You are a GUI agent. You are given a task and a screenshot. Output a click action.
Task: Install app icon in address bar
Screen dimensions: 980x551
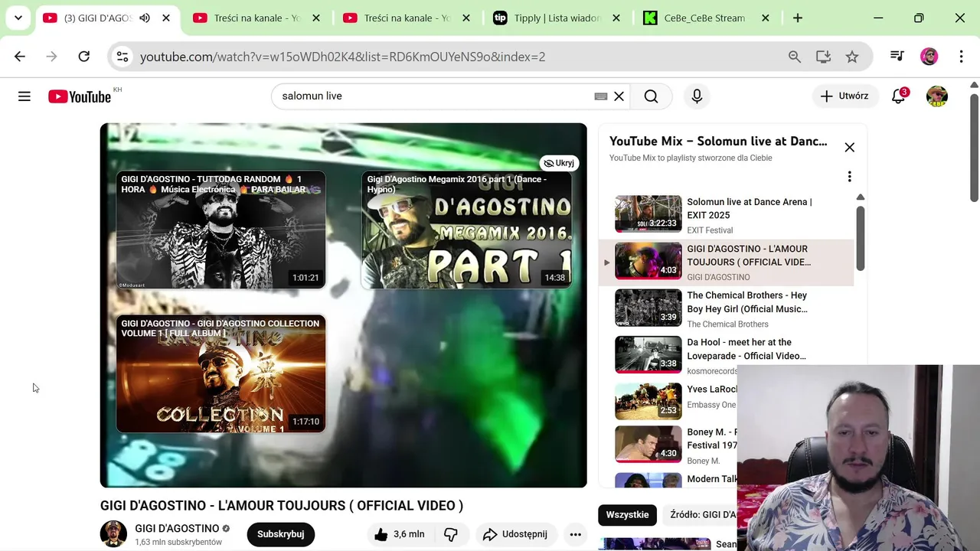pyautogui.click(x=824, y=57)
